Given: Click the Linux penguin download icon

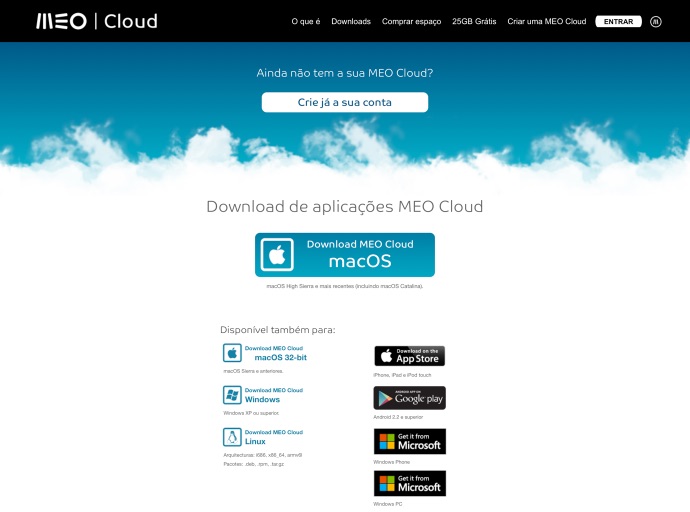Looking at the screenshot, I should point(232,437).
